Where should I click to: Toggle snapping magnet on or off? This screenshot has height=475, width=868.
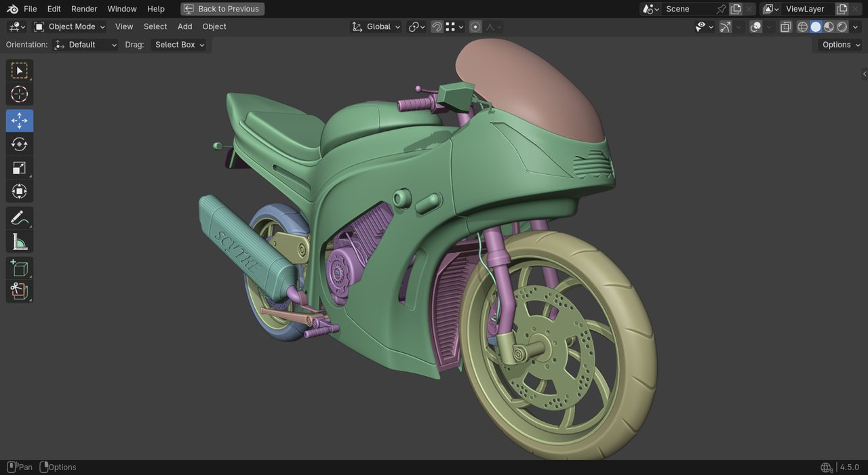(x=437, y=27)
